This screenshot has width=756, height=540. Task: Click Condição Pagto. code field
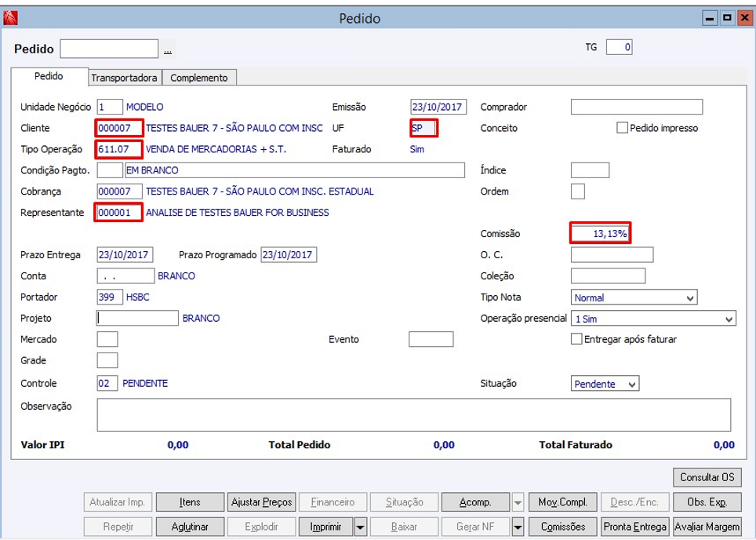(110, 170)
